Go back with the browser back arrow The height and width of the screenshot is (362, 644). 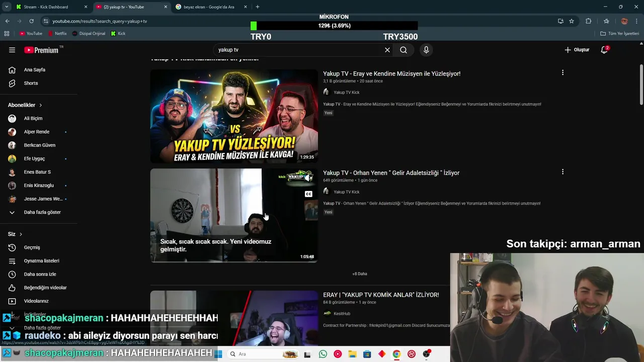coord(7,21)
